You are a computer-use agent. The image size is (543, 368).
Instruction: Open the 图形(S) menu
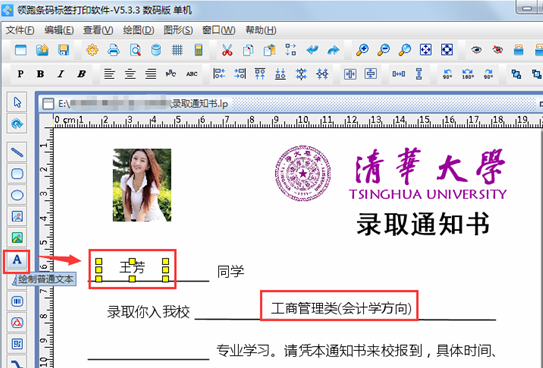point(178,30)
